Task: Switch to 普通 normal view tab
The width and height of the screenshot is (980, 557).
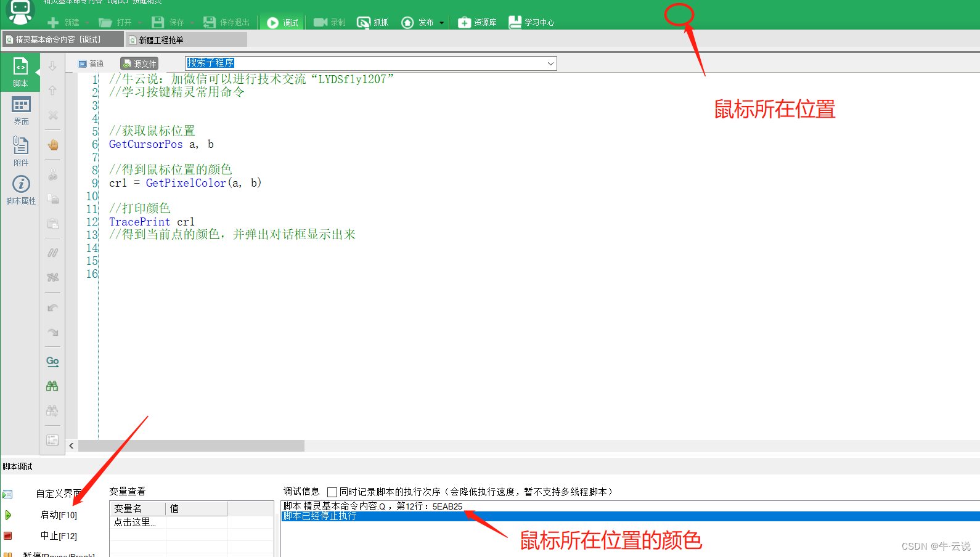Action: [x=91, y=63]
